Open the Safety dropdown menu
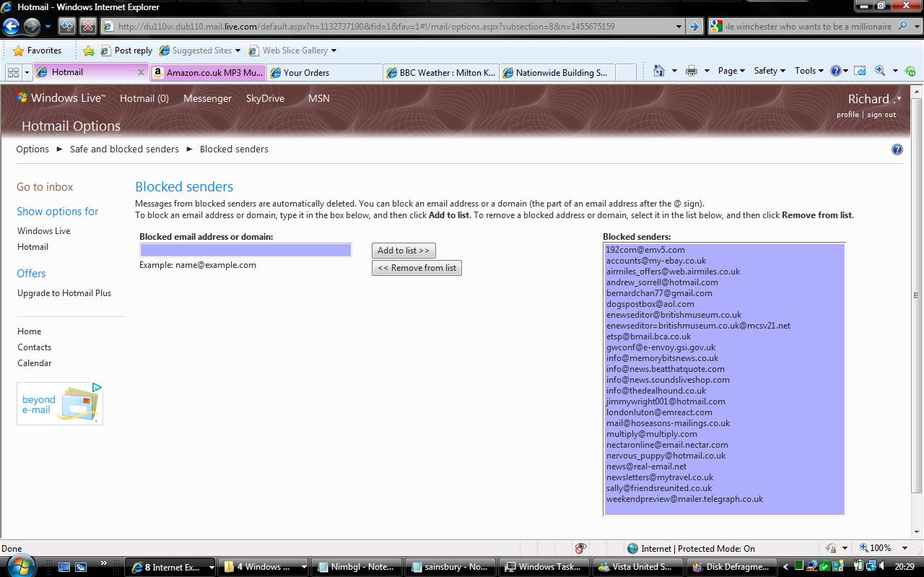The image size is (924, 577). point(769,71)
